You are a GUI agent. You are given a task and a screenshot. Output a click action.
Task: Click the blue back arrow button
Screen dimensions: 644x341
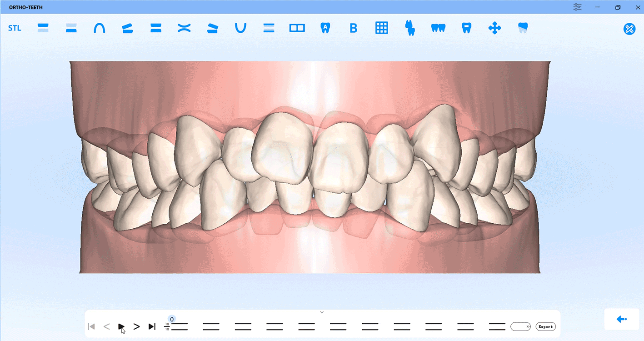click(x=621, y=319)
